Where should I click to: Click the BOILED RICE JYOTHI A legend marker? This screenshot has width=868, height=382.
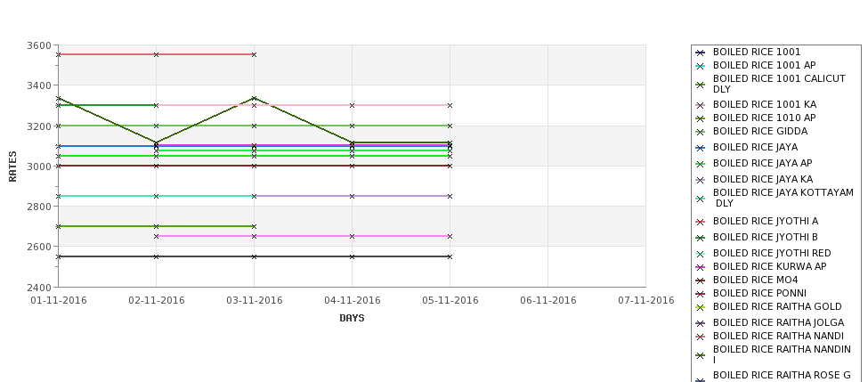(x=701, y=222)
